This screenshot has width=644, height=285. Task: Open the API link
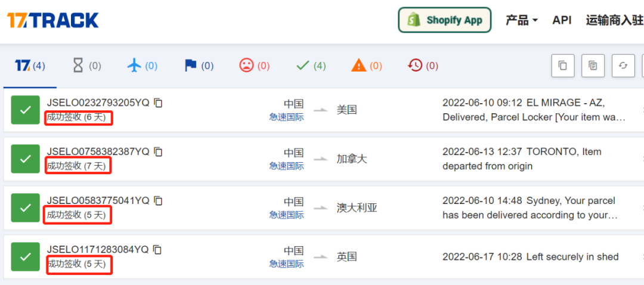[562, 20]
